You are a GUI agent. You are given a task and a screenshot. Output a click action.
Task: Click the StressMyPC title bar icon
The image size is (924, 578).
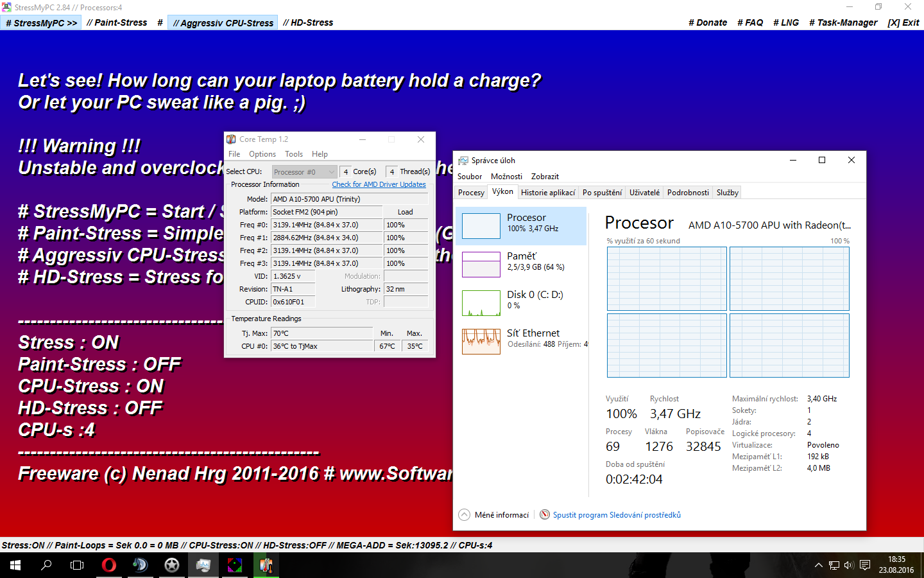(6, 7)
